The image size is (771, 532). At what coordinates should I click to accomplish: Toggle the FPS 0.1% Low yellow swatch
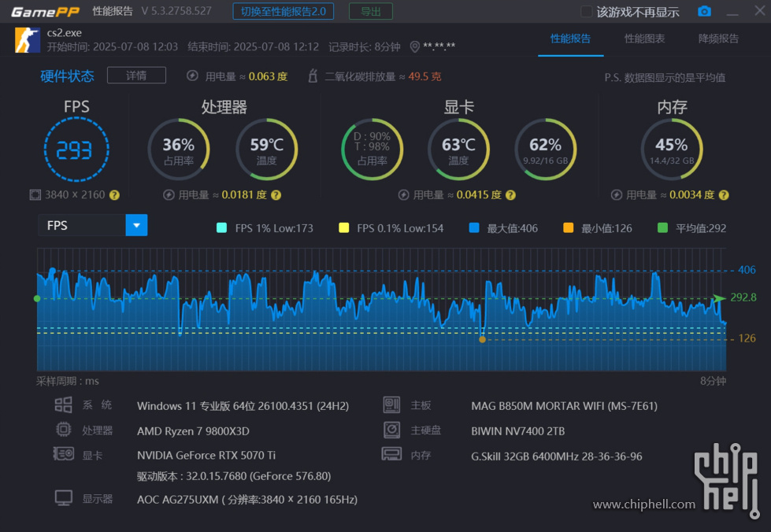point(343,228)
